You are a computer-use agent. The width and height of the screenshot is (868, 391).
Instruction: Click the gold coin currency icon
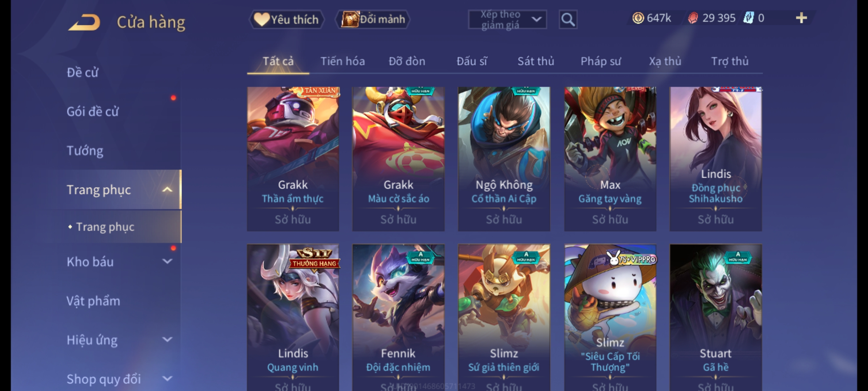[x=638, y=18]
